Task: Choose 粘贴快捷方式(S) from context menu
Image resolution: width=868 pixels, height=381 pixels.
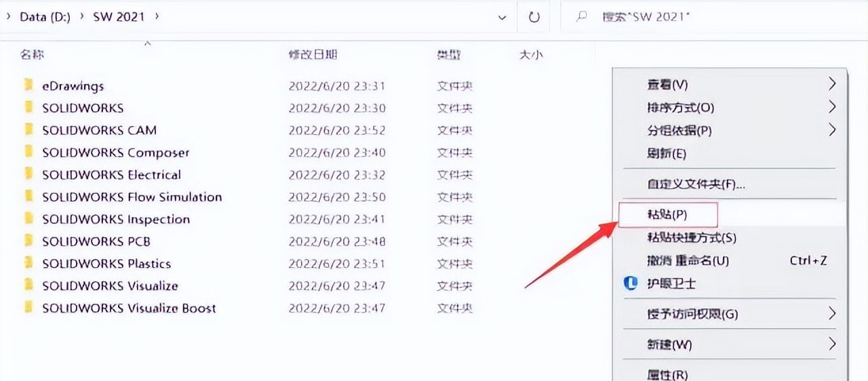Action: pos(692,237)
